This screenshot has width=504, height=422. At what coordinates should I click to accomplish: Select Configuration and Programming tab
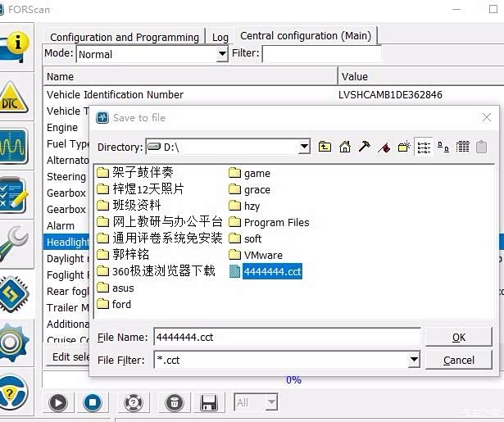[x=124, y=37]
